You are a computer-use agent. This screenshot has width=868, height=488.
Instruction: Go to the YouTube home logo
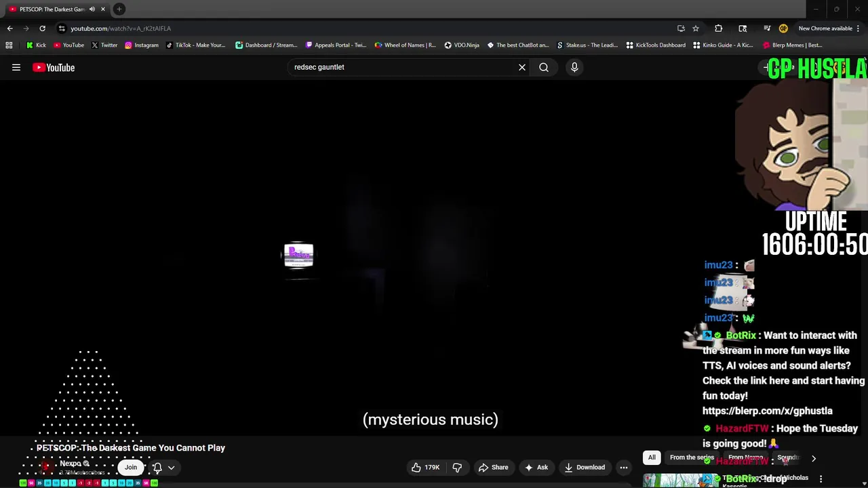tap(54, 67)
